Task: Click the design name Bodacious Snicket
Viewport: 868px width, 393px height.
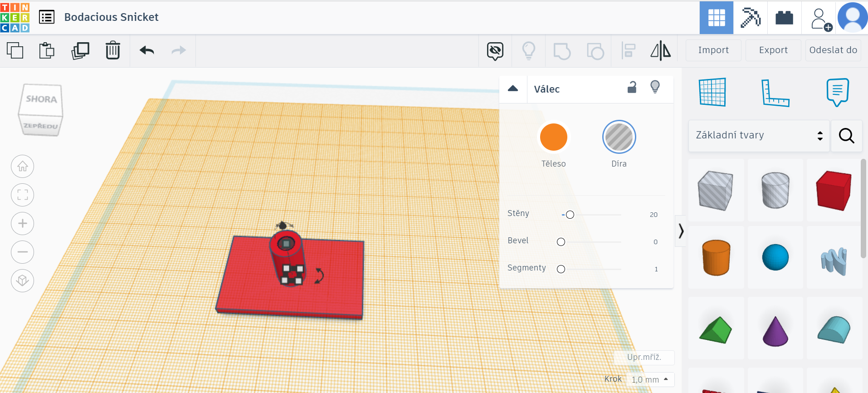Action: (x=111, y=17)
